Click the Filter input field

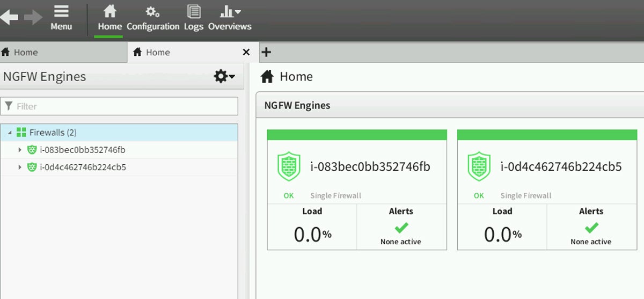[119, 106]
